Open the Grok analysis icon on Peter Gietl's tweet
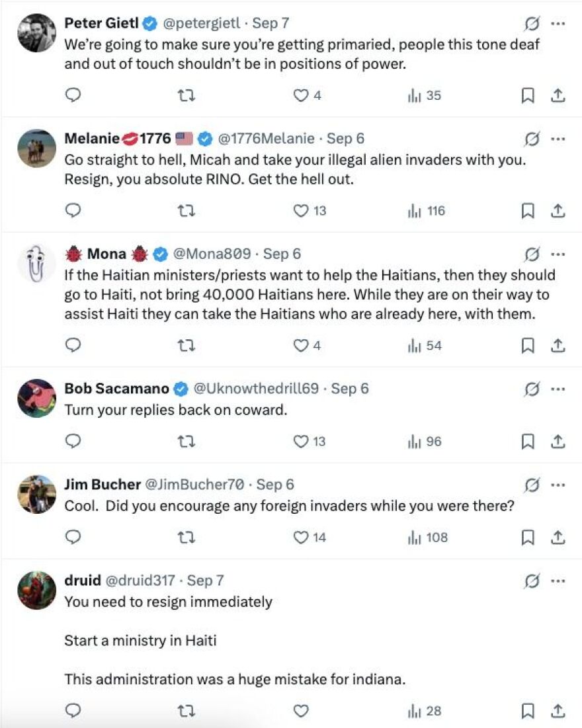Viewport: 582px width, 728px height. tap(533, 22)
